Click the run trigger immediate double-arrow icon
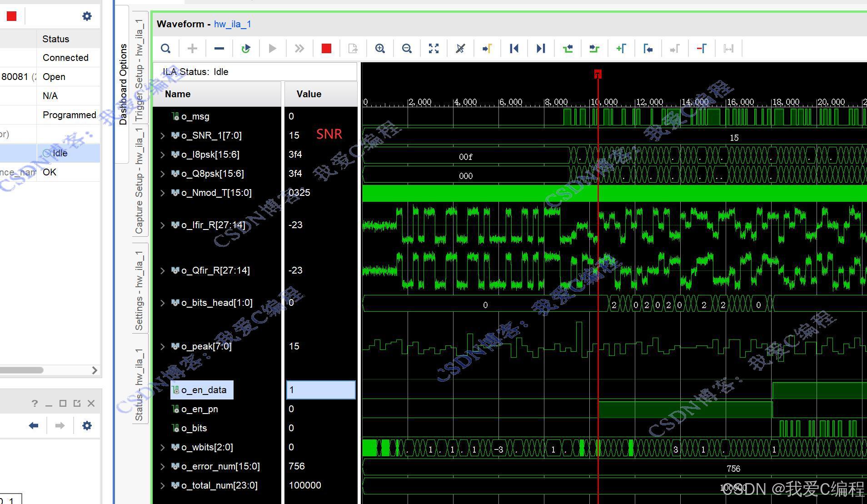867x504 pixels. click(299, 49)
